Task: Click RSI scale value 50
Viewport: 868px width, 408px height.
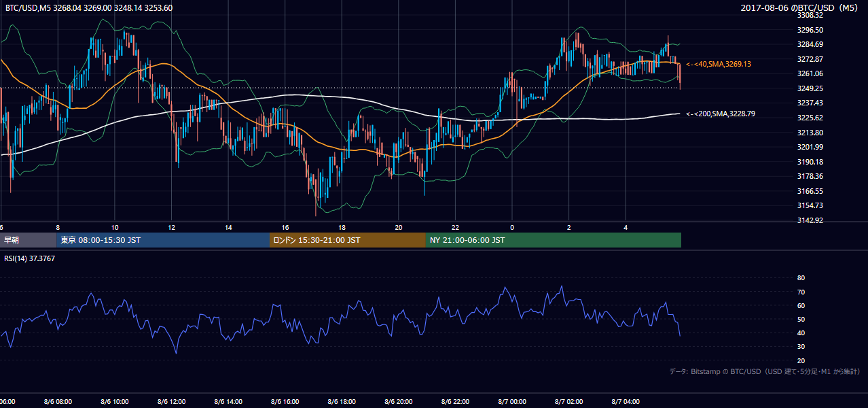Action: [801, 319]
